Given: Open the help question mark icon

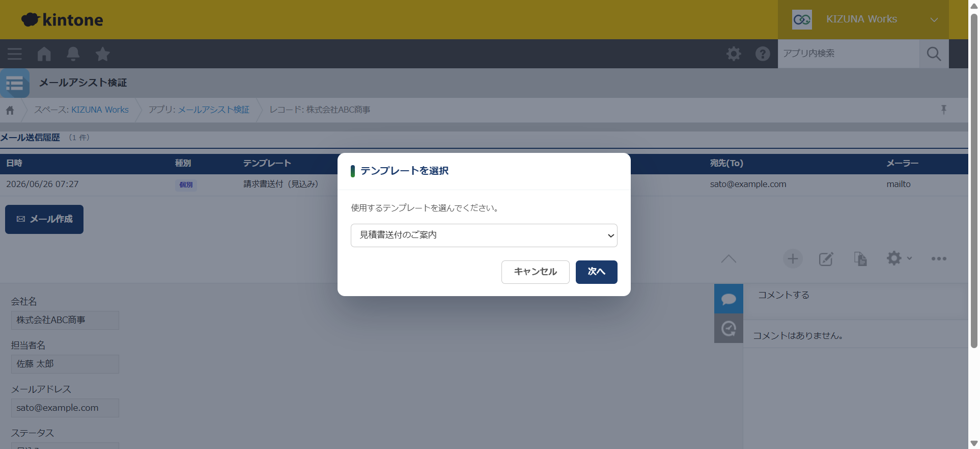Looking at the screenshot, I should pos(763,54).
